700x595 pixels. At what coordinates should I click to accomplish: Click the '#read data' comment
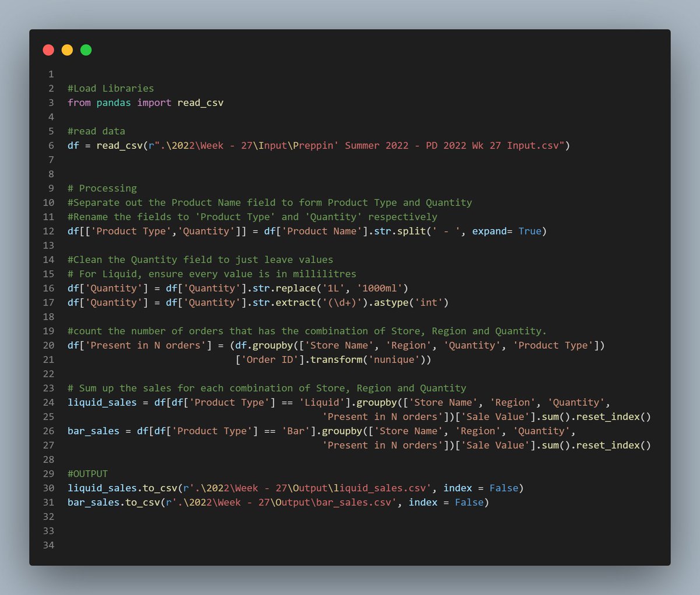coord(96,131)
